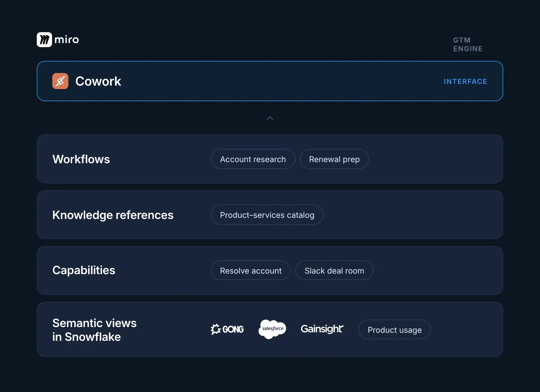The height and width of the screenshot is (392, 540).
Task: Select the Resolve account pill
Action: pos(251,270)
